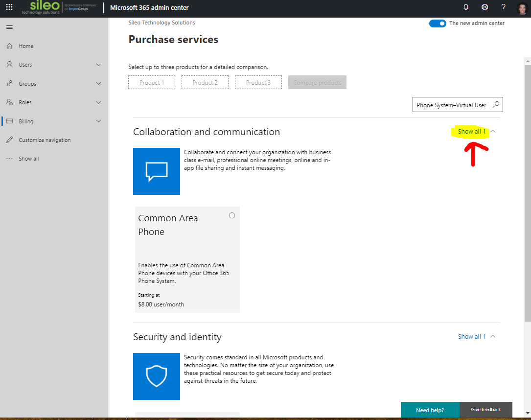Open the Common Area Phone product card
The height and width of the screenshot is (420, 531).
click(x=187, y=259)
